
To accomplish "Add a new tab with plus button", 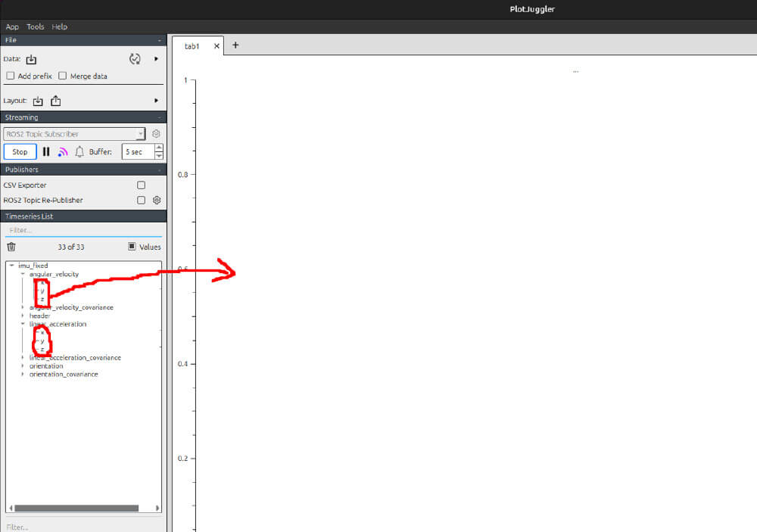I will (235, 45).
